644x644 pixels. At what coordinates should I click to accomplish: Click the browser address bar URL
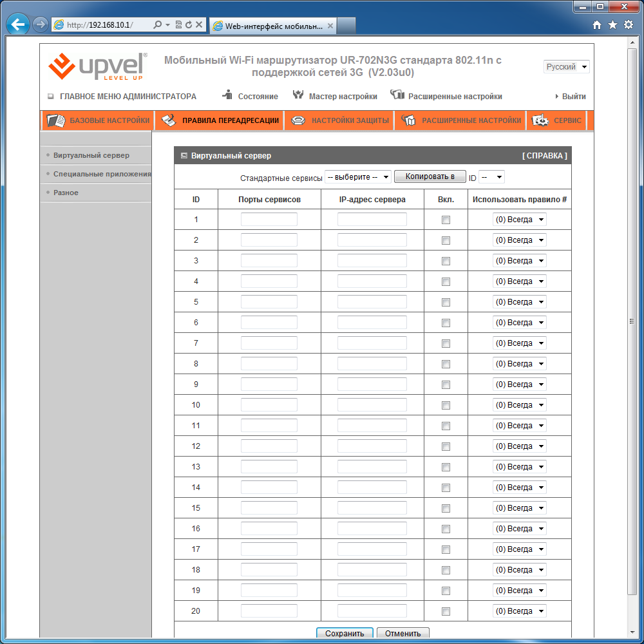pos(100,25)
